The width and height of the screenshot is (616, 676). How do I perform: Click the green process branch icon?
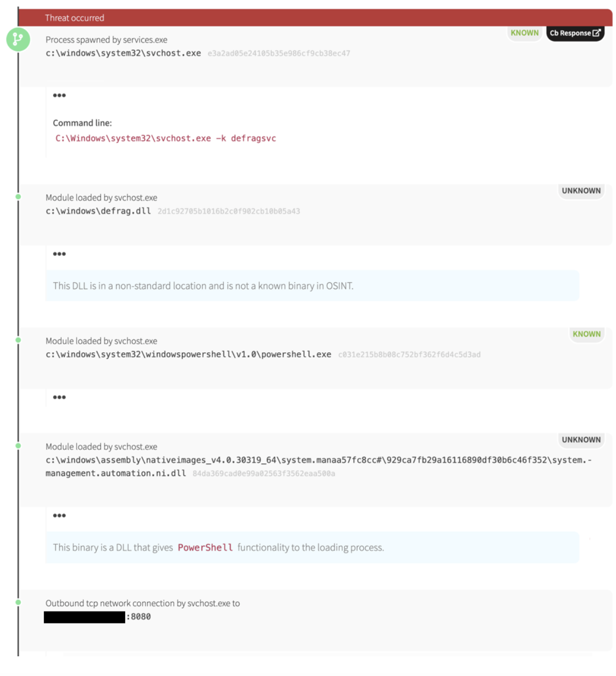pos(18,39)
